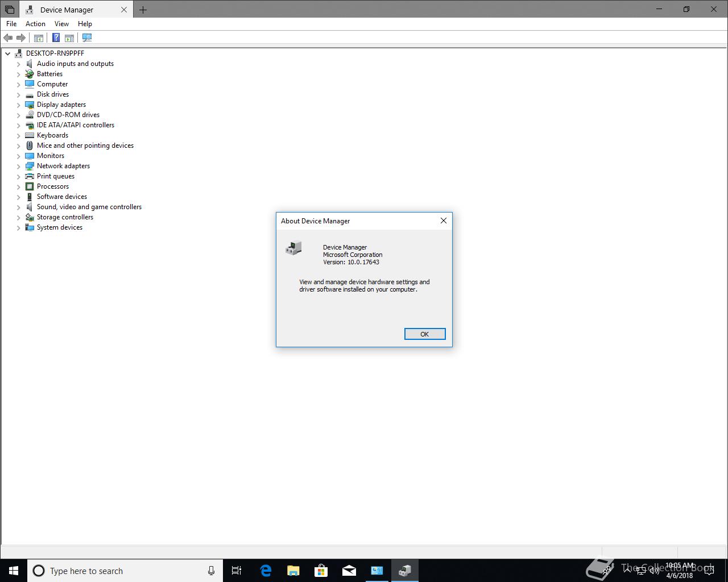This screenshot has height=582, width=728.
Task: Select the Print queues category icon
Action: click(x=30, y=176)
